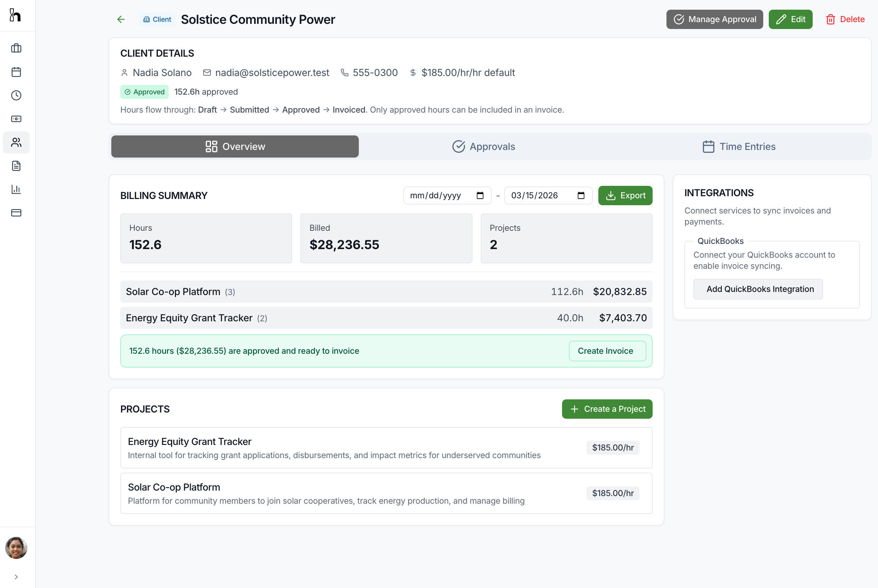Screen dimensions: 878x588
Task: Export the billing summary
Action: (x=625, y=196)
